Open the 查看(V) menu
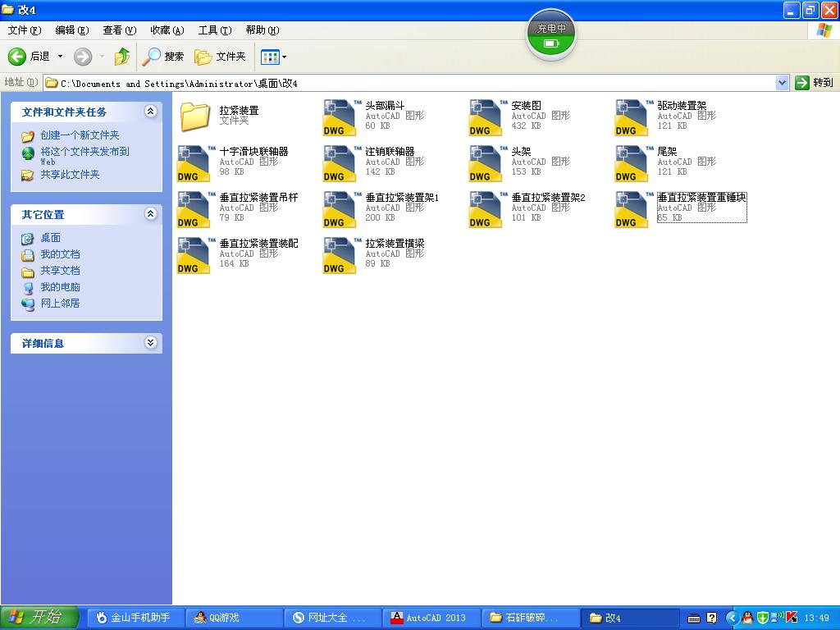The height and width of the screenshot is (630, 840). tap(120, 30)
